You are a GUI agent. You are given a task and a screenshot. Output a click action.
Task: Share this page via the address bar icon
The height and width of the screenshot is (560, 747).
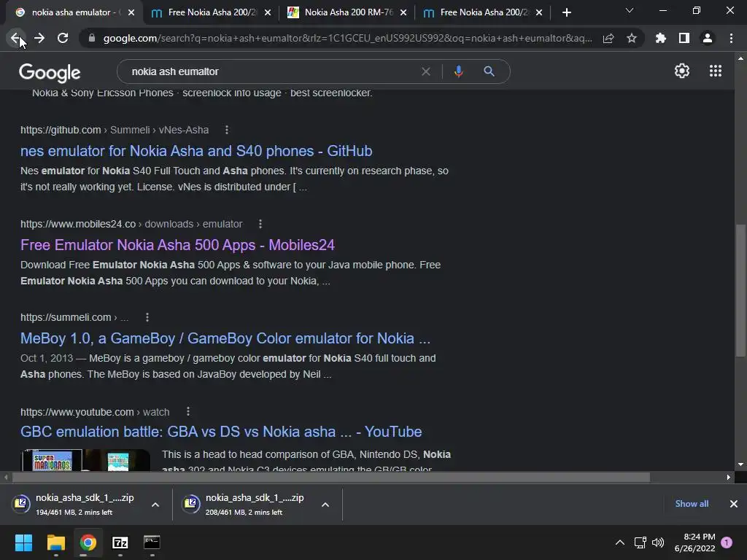(x=608, y=38)
